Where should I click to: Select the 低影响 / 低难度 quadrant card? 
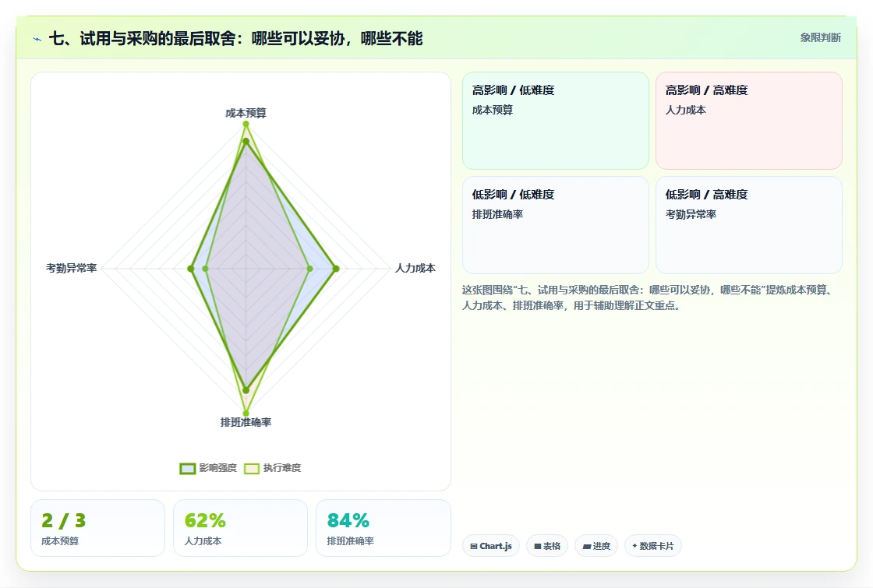click(556, 225)
